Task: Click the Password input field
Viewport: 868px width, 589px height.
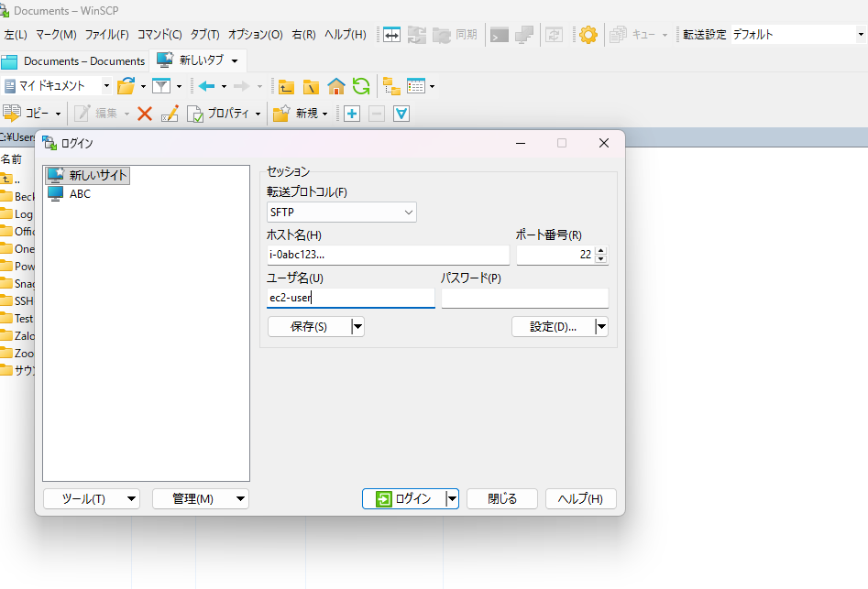Action: 524,299
